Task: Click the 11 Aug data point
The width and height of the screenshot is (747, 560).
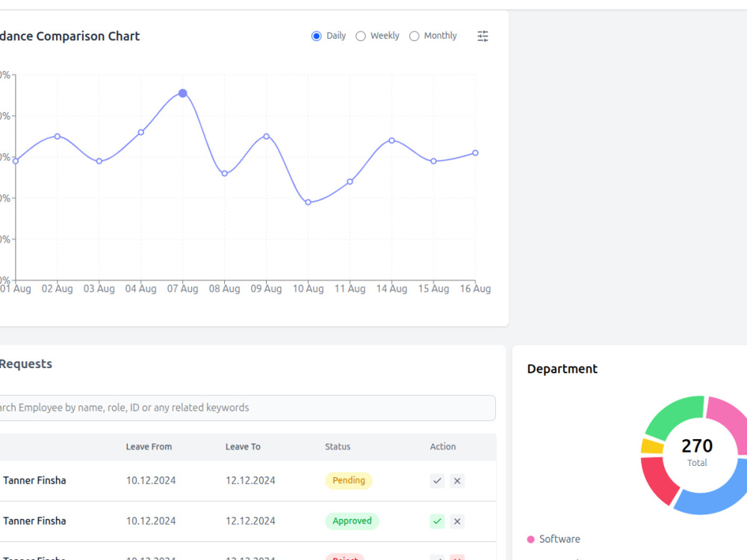Action: click(x=350, y=182)
